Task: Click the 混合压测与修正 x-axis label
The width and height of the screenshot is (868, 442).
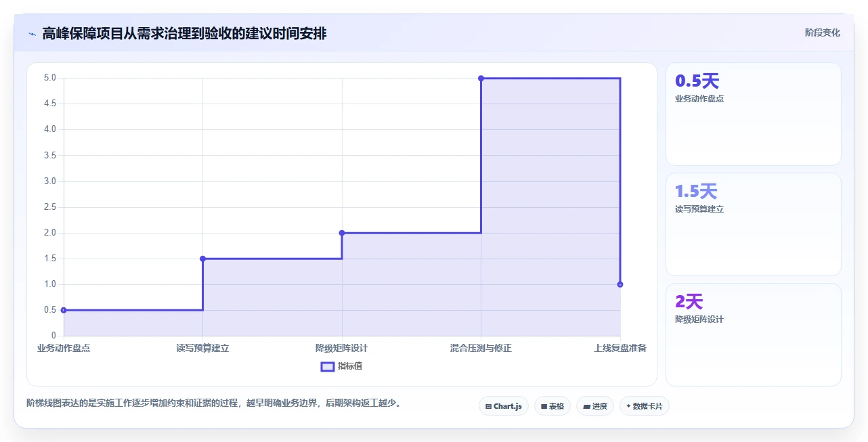Action: click(x=481, y=349)
